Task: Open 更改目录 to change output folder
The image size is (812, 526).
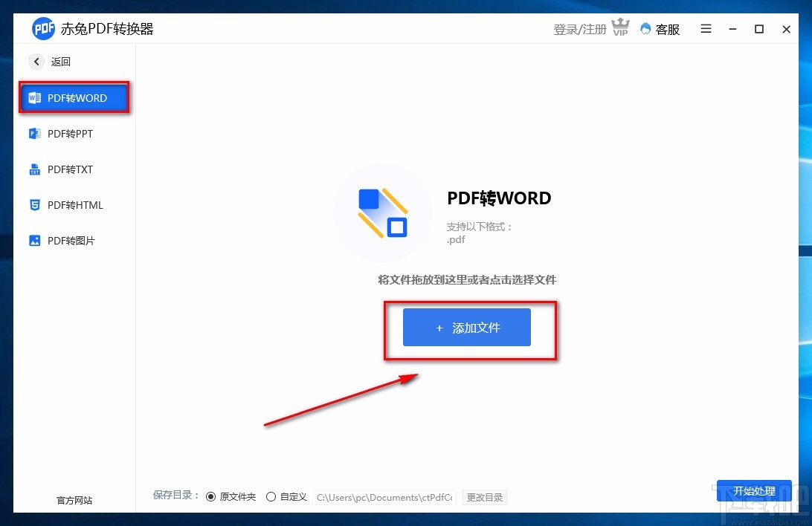Action: click(484, 497)
